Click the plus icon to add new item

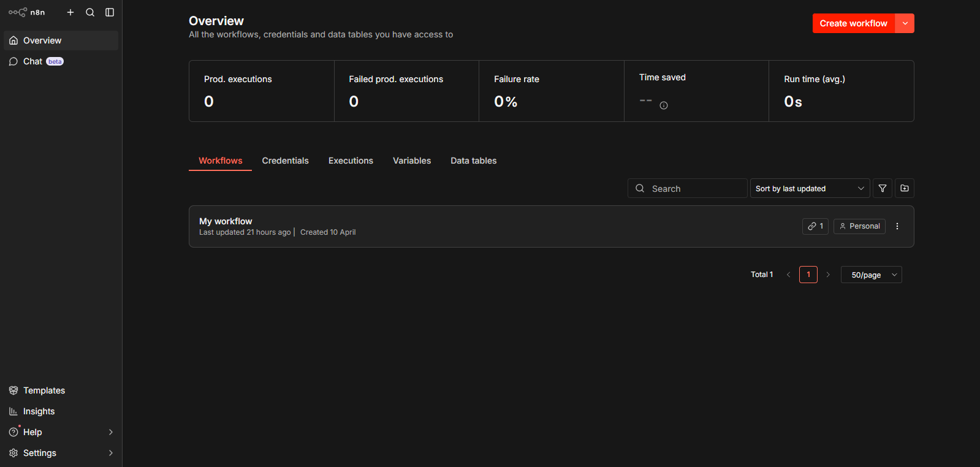(x=70, y=12)
